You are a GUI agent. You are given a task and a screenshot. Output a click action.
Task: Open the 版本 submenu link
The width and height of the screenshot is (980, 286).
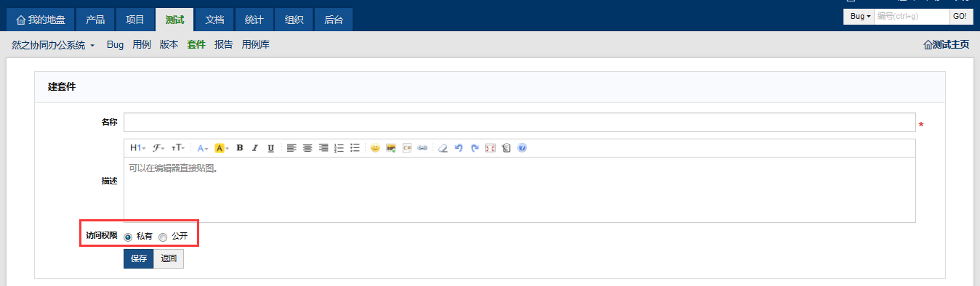169,45
